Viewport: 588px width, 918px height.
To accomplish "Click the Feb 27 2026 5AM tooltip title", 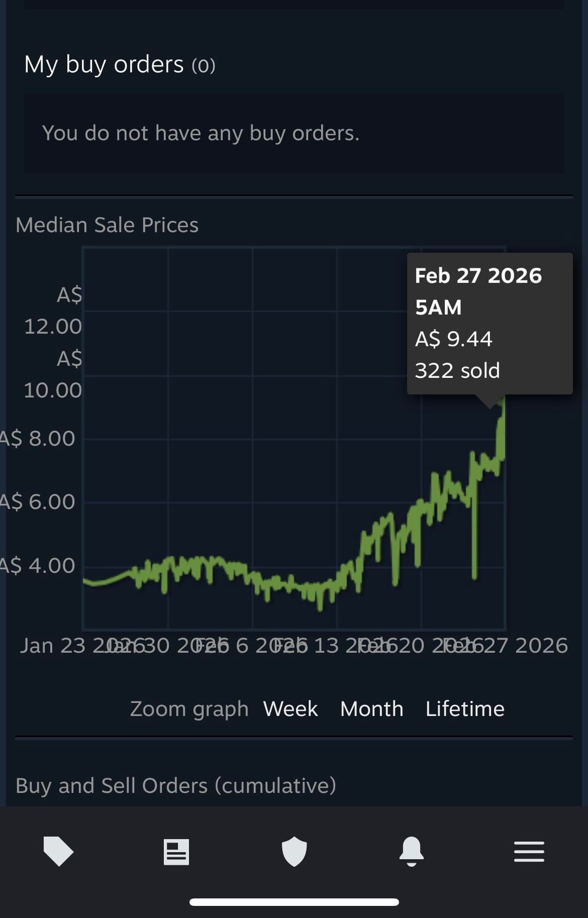I will point(478,291).
